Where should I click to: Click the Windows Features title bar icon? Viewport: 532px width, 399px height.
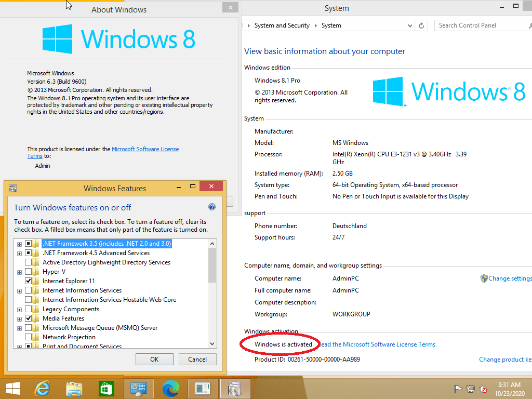13,188
